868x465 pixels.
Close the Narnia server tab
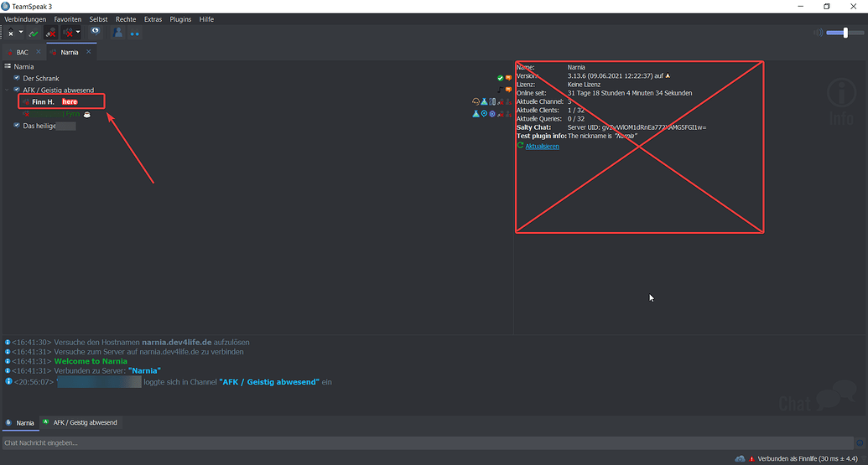pyautogui.click(x=88, y=52)
